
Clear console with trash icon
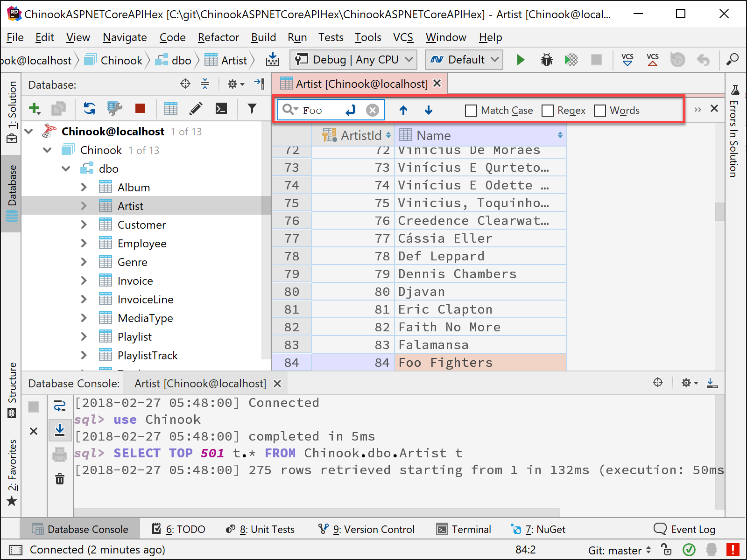60,479
